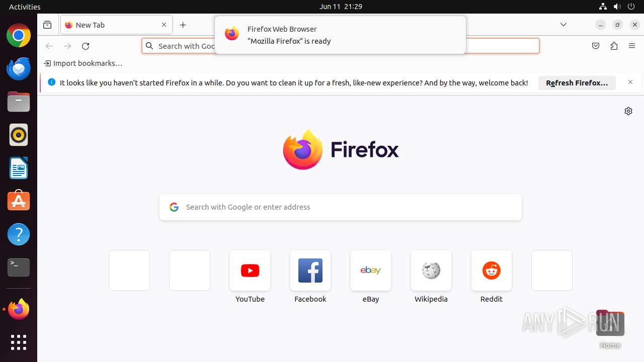Go back one page
This screenshot has height=362, width=644.
point(49,46)
